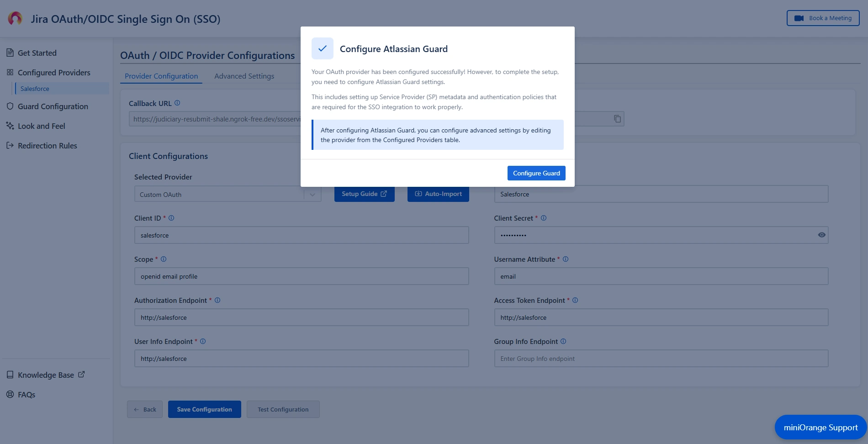Click the video camera icon in Book a Meeting
Image resolution: width=868 pixels, height=444 pixels.
[799, 18]
